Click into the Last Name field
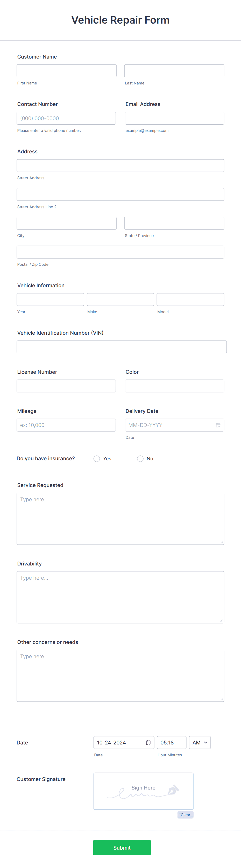Image resolution: width=241 pixels, height=868 pixels. [174, 71]
